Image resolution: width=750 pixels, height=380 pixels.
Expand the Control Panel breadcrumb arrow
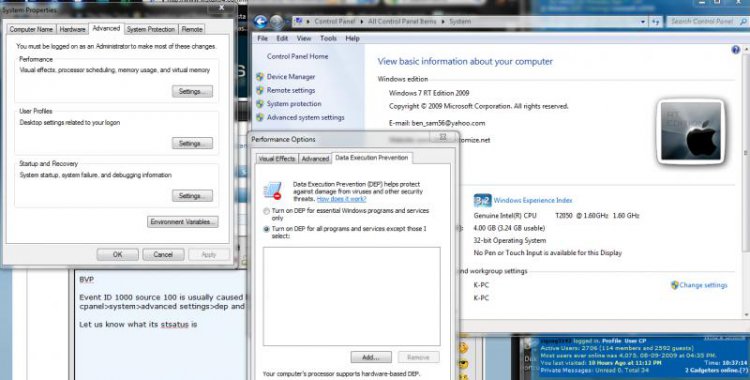tap(362, 22)
